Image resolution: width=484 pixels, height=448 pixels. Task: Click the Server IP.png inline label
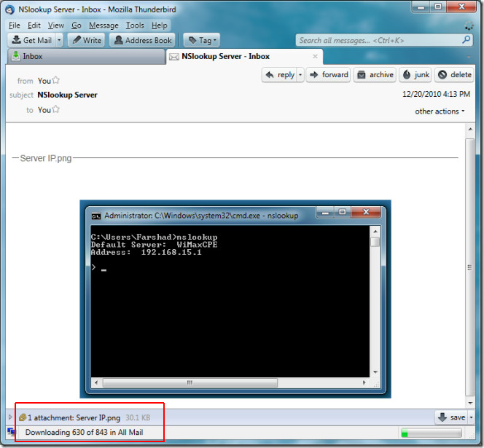[x=46, y=158]
